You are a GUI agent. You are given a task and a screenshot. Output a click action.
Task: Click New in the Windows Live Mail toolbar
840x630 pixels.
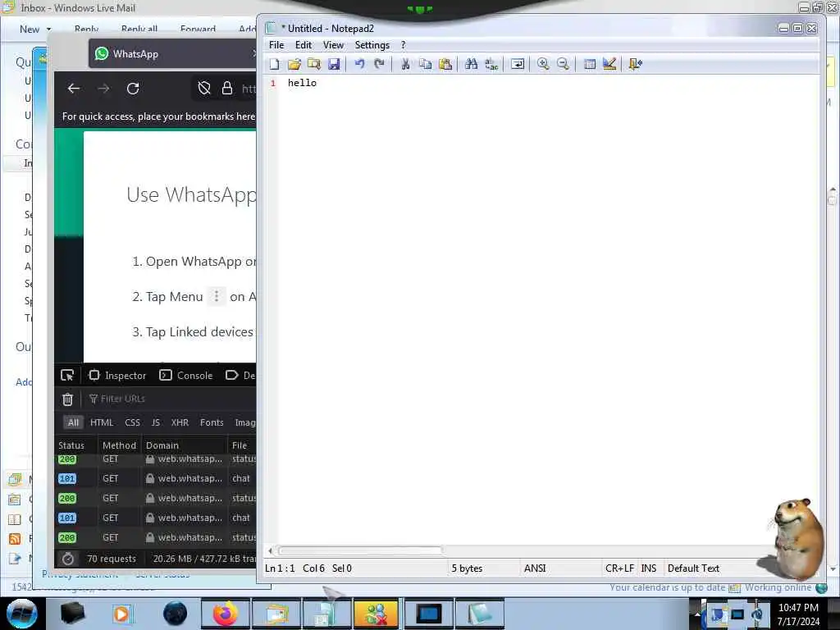coord(30,30)
